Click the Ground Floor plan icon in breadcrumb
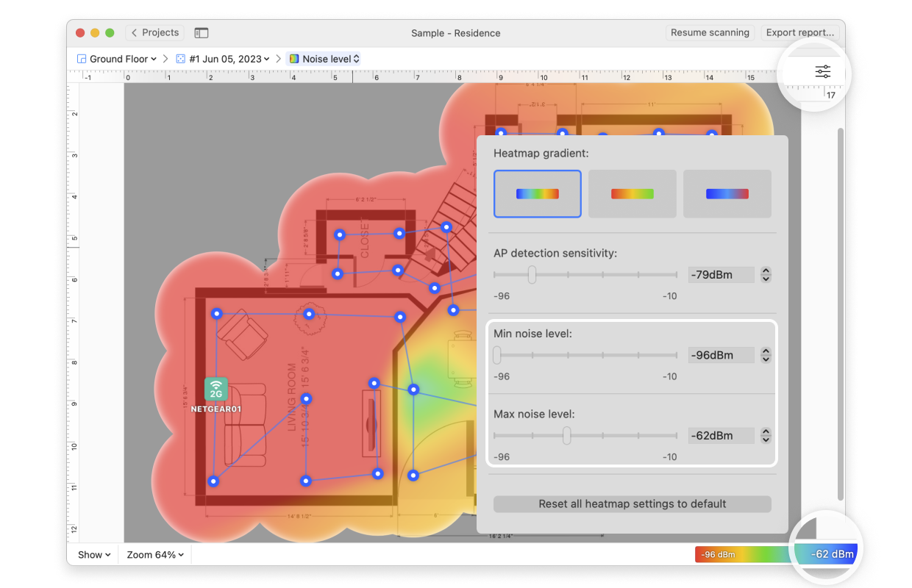This screenshot has width=912, height=588. pos(82,59)
